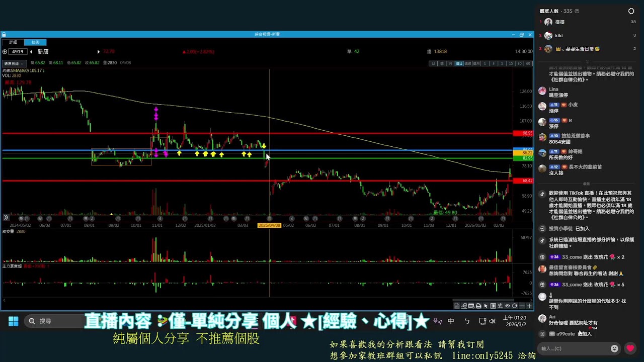Click the add-to-watchlist plus icon beside 4919
Viewport: 644px width, 362px height.
(x=5, y=51)
